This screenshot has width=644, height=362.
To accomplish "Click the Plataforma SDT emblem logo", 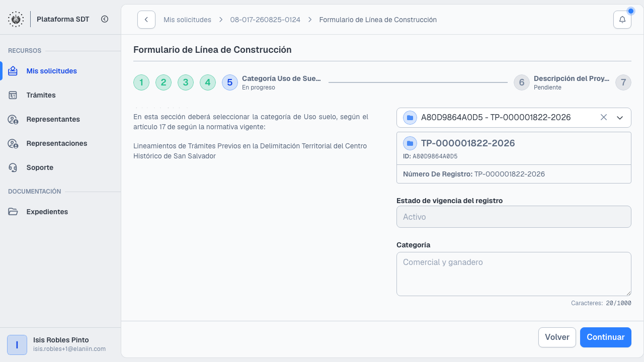I will (16, 19).
